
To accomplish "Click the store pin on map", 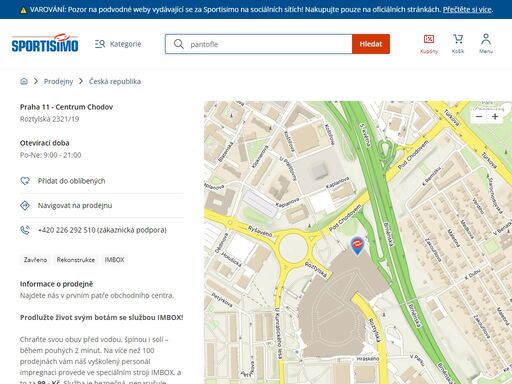I will 357,246.
